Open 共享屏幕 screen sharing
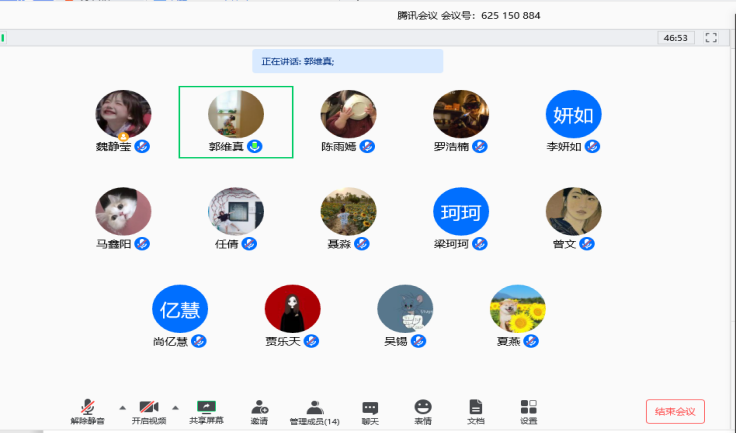This screenshot has height=433, width=736. pyautogui.click(x=206, y=411)
